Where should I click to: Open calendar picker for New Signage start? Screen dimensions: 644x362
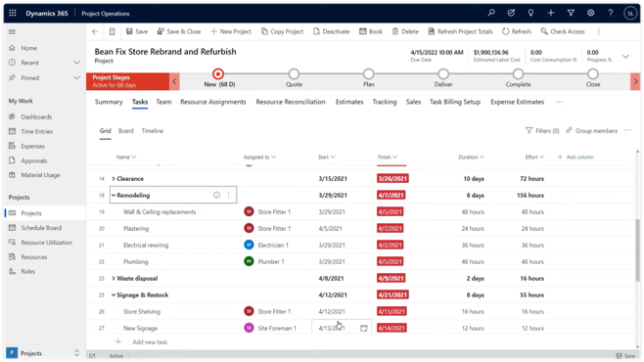tap(363, 329)
